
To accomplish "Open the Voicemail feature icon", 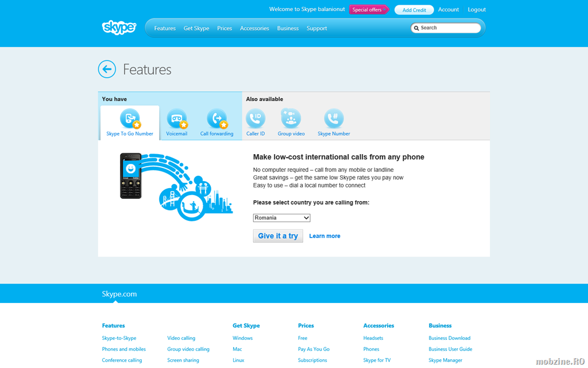I will [x=177, y=118].
